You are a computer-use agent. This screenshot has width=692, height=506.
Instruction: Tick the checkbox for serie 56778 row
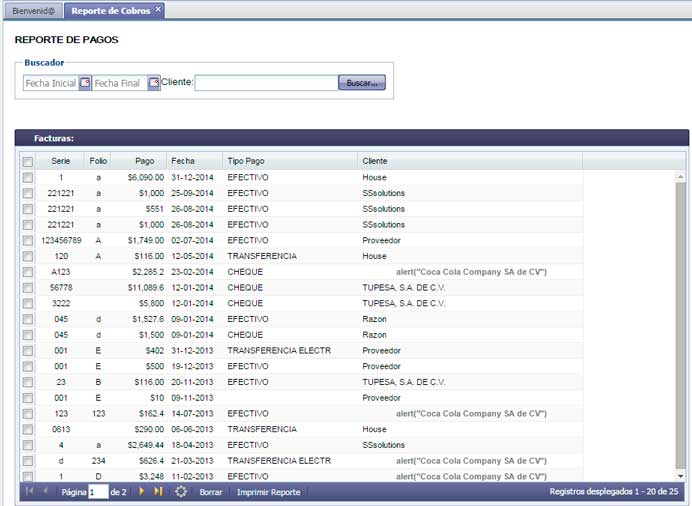28,287
